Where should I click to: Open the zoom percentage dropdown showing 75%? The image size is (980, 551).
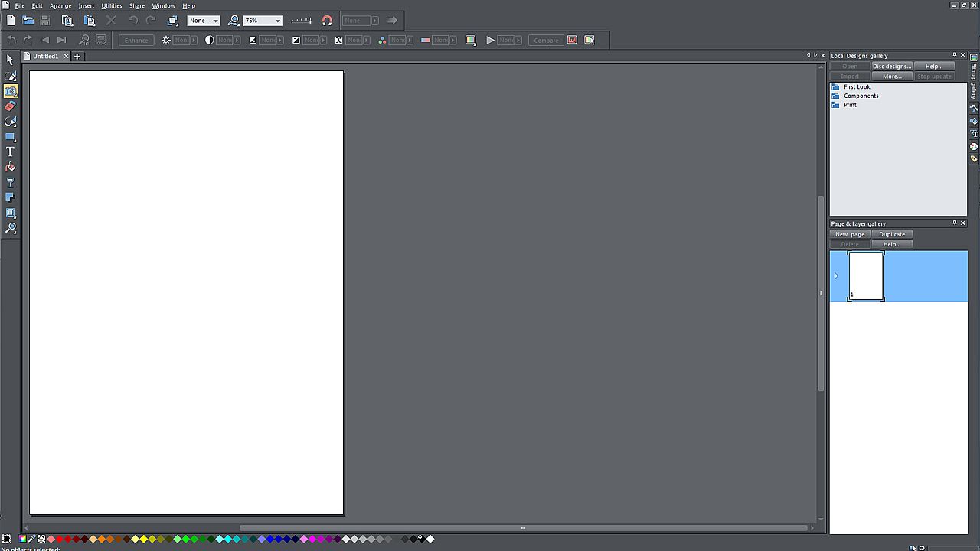coord(277,21)
